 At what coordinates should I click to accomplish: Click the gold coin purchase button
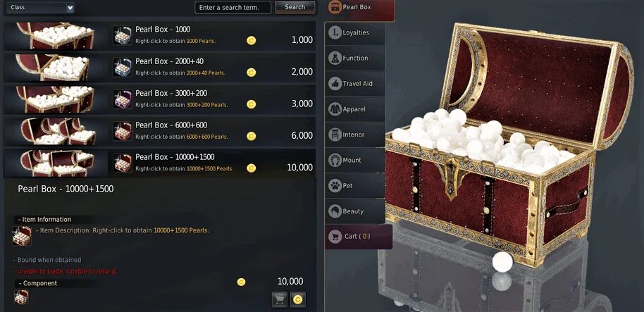pos(298,300)
